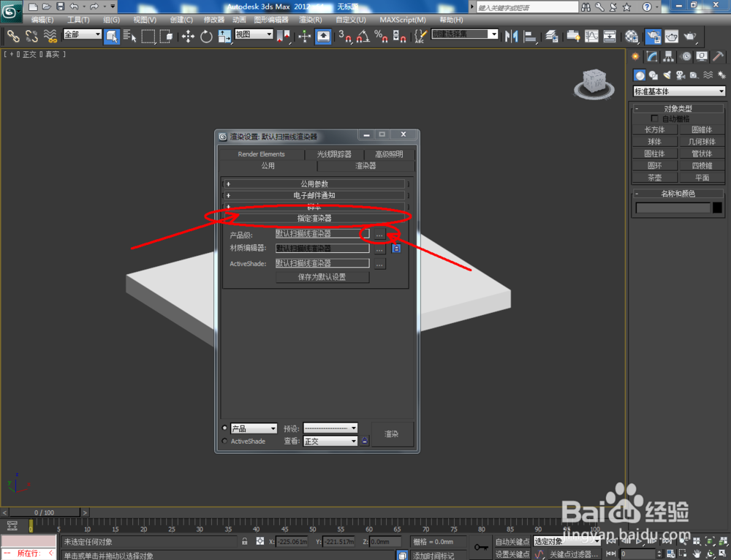This screenshot has width=731, height=560.
Task: Click 保存为默认设置 button
Action: click(x=322, y=277)
